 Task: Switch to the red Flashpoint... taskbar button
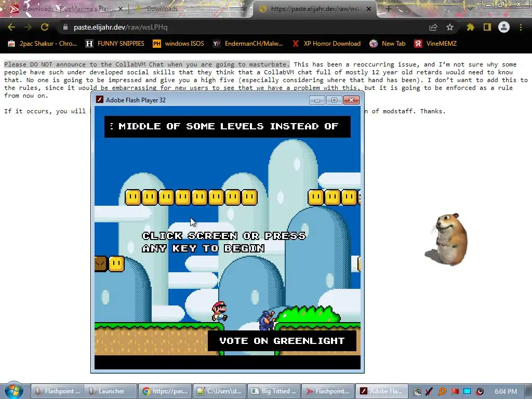328,391
